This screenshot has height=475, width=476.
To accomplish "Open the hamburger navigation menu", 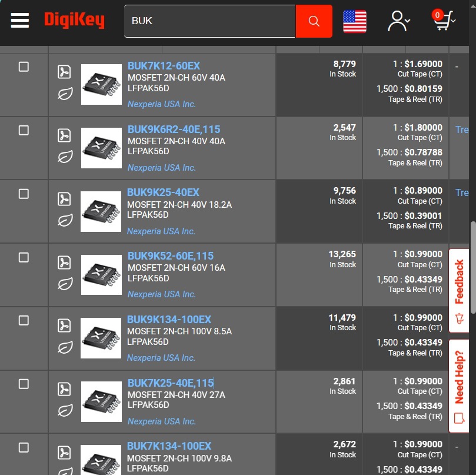I will pos(20,21).
